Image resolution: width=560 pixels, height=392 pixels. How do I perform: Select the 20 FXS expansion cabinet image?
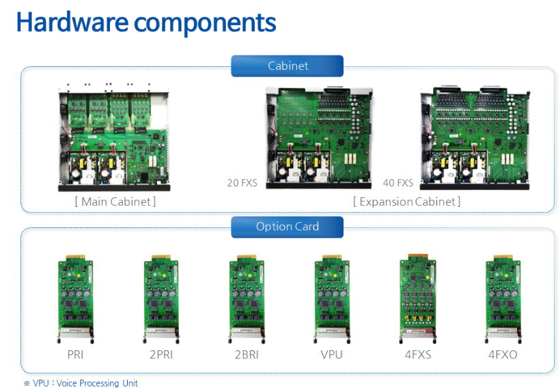(319, 137)
